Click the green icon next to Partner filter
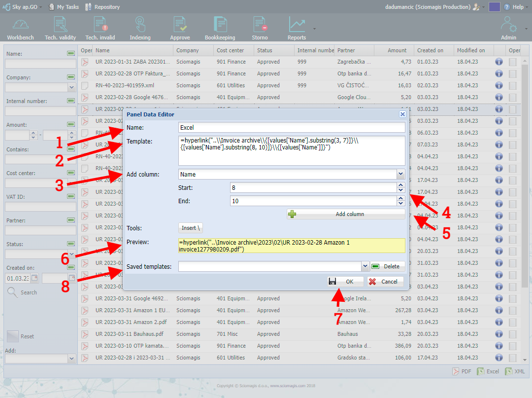Screen dimensions: 532x398 coord(71,220)
